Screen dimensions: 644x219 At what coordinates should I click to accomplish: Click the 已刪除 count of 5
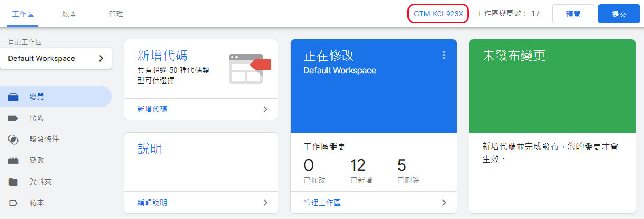point(402,165)
